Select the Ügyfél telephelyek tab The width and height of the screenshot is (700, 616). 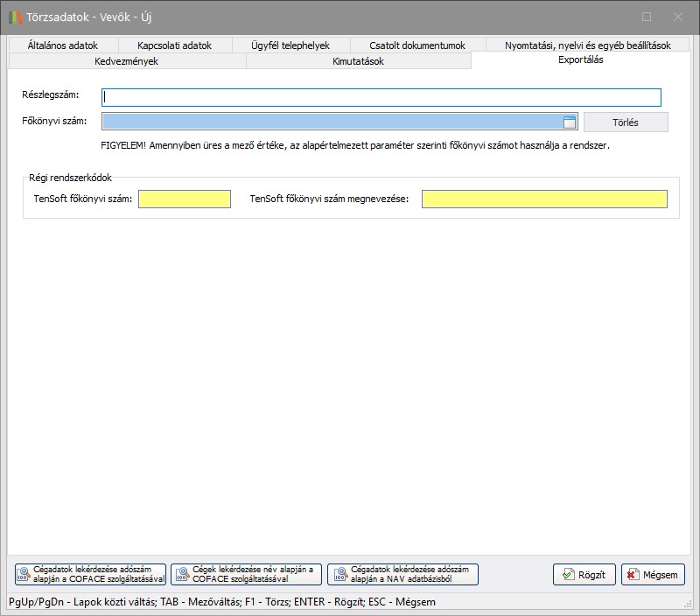click(x=290, y=45)
